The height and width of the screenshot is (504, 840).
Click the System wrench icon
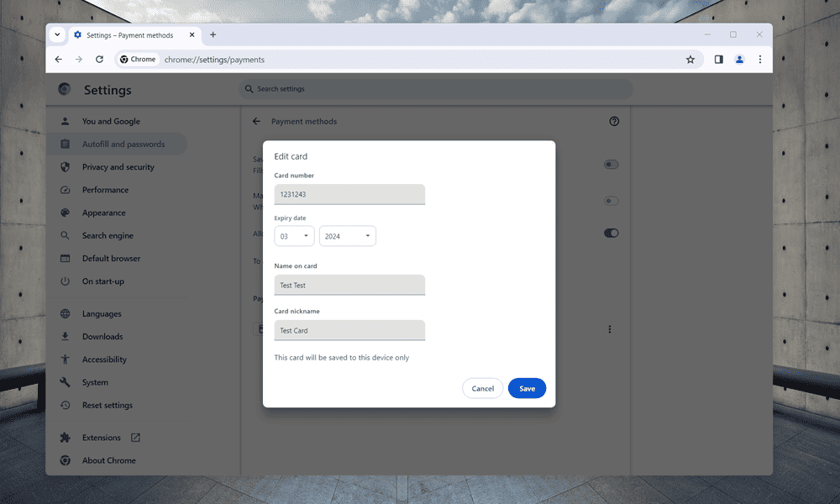click(x=65, y=382)
